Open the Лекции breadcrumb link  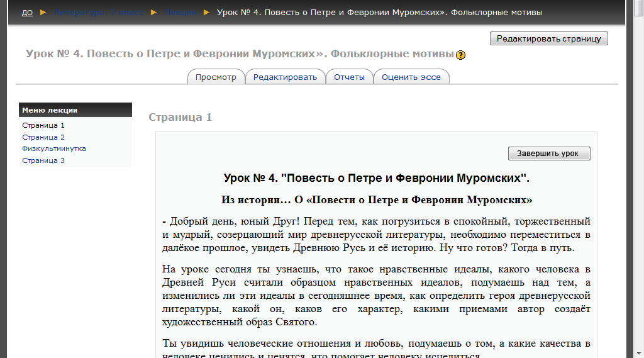pyautogui.click(x=180, y=13)
